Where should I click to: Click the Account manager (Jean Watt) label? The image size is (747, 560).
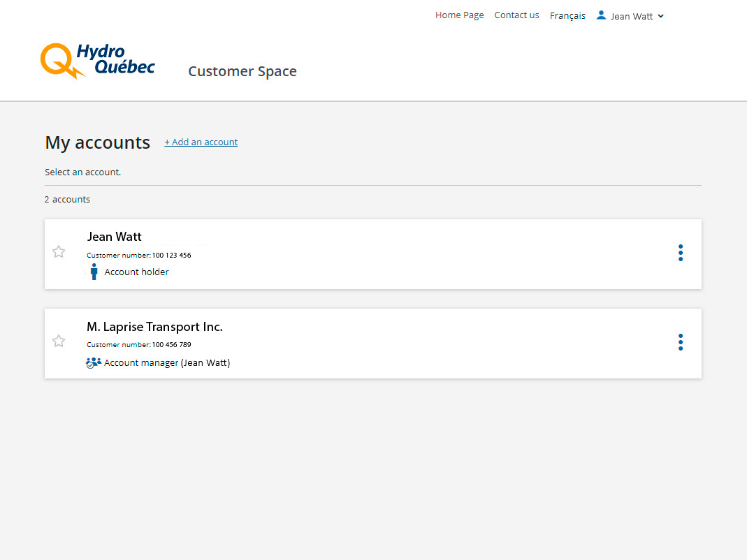pos(167,363)
